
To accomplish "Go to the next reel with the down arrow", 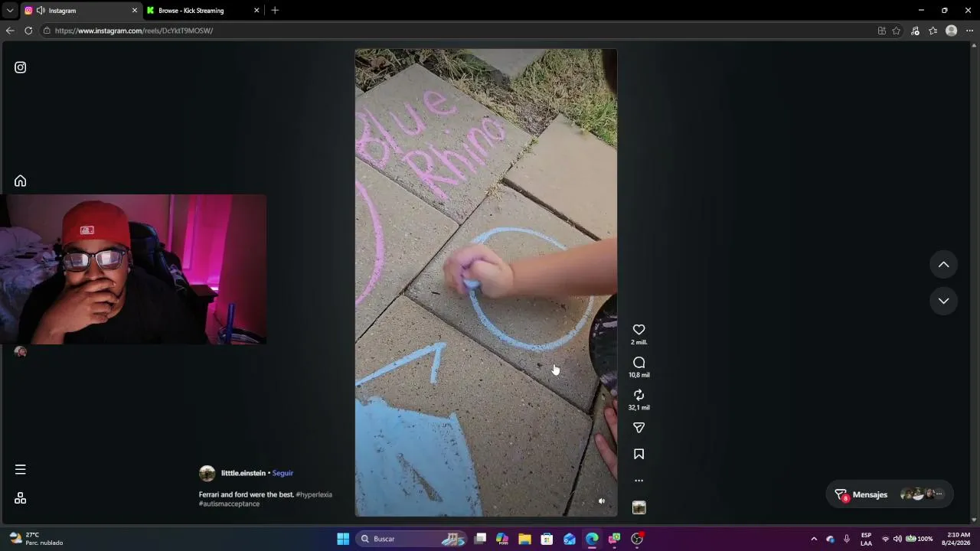I will point(943,301).
